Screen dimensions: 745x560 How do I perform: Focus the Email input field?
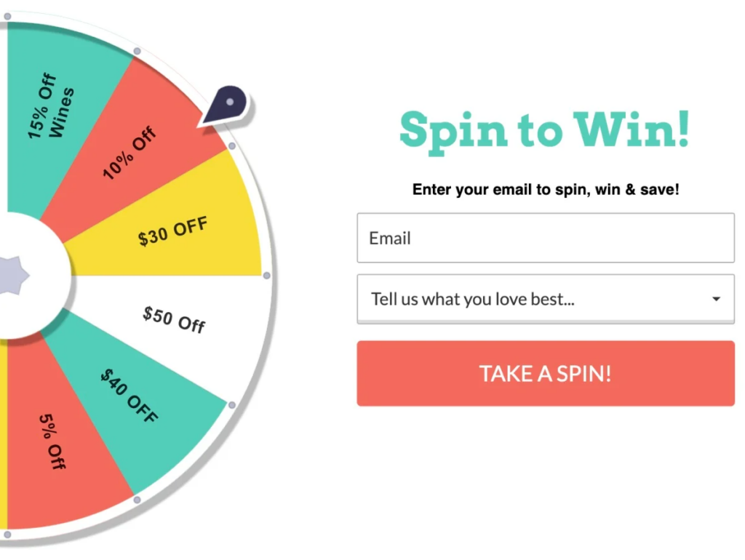(x=546, y=238)
